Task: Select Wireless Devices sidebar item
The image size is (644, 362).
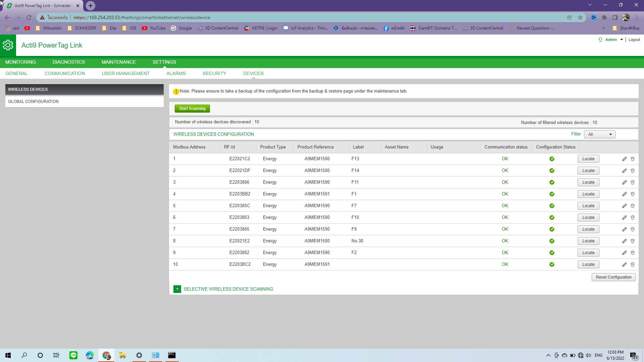Action: coord(85,89)
